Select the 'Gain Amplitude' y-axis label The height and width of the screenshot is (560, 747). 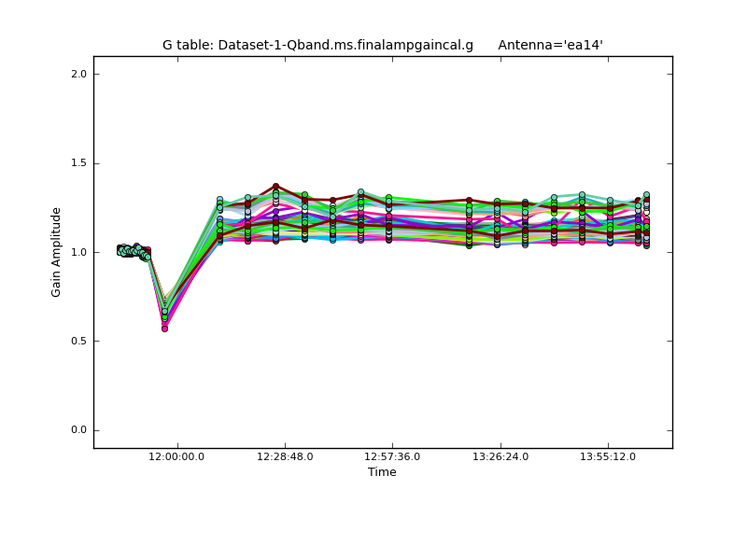56,252
